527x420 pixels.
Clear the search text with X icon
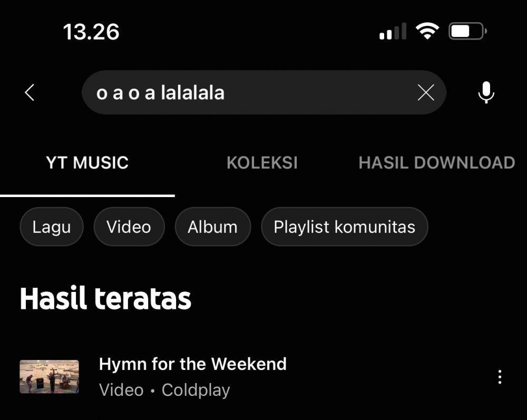point(426,92)
